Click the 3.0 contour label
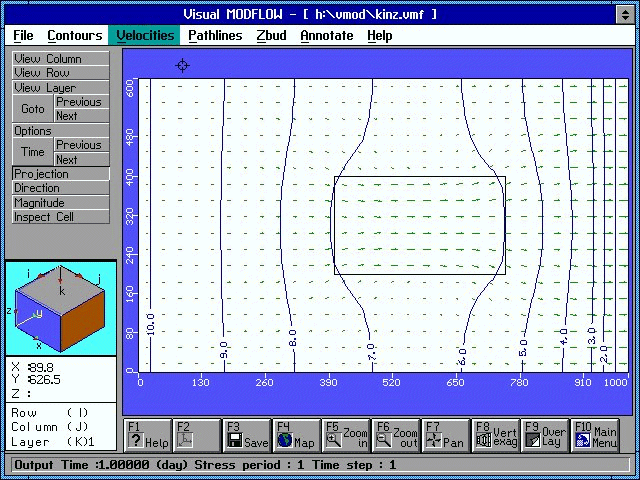 tap(592, 336)
